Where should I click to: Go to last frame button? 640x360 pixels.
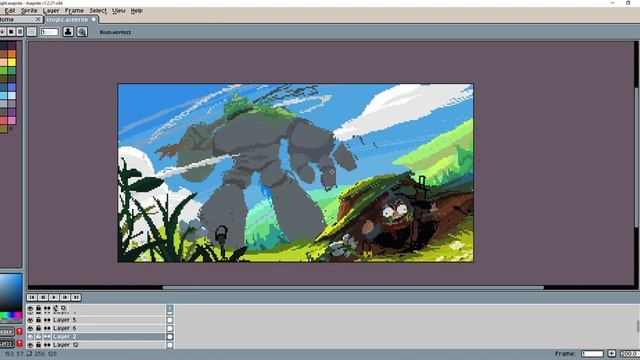pyautogui.click(x=76, y=297)
